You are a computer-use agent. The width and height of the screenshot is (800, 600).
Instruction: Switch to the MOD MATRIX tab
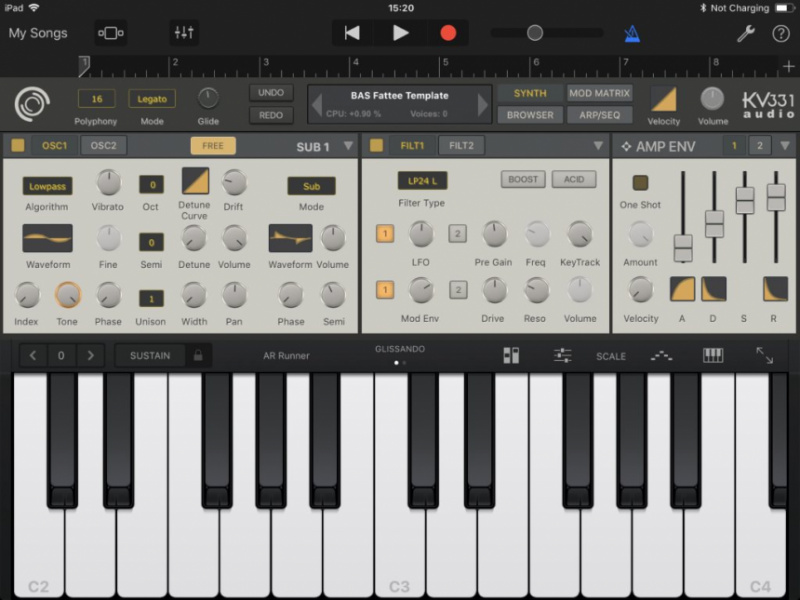pos(599,92)
